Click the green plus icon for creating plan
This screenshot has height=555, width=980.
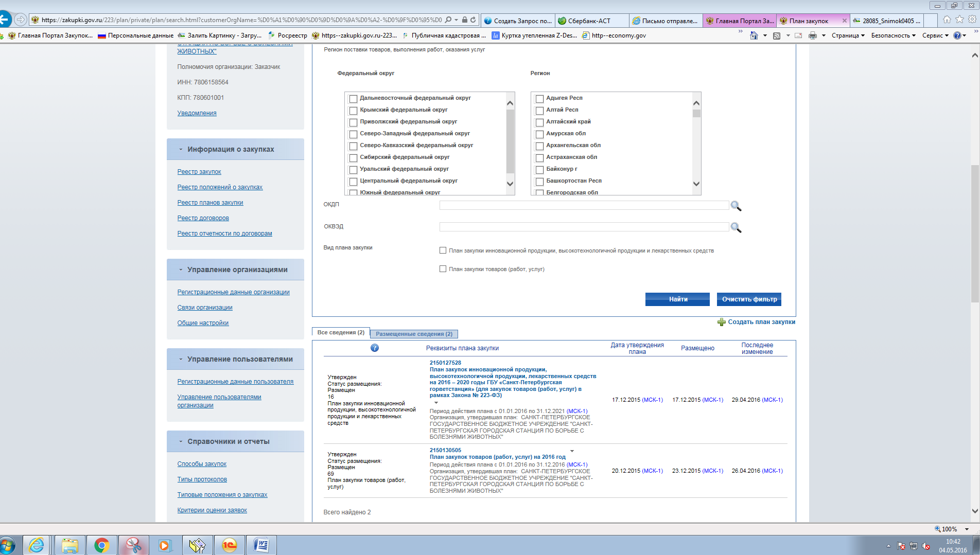722,322
